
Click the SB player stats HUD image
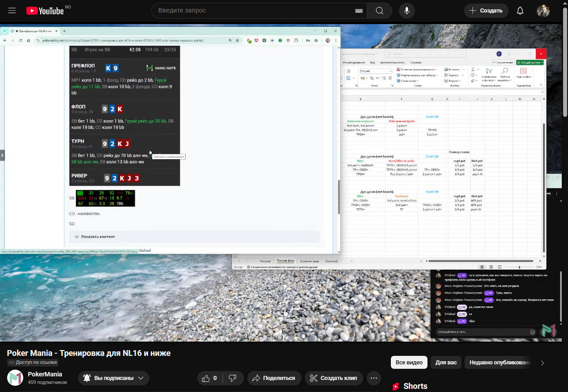pyautogui.click(x=105, y=198)
